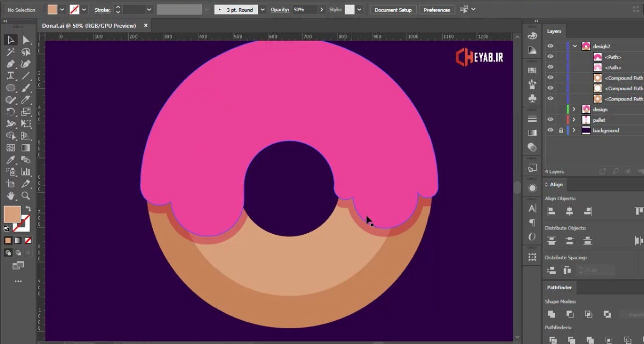Select the Align panel tab
Image resolution: width=644 pixels, height=344 pixels.
coord(556,185)
